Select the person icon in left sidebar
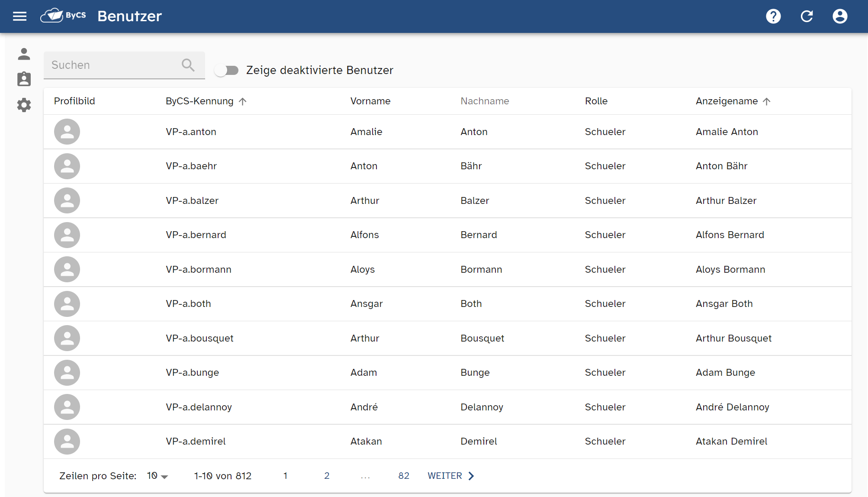This screenshot has height=497, width=868. 24,53
